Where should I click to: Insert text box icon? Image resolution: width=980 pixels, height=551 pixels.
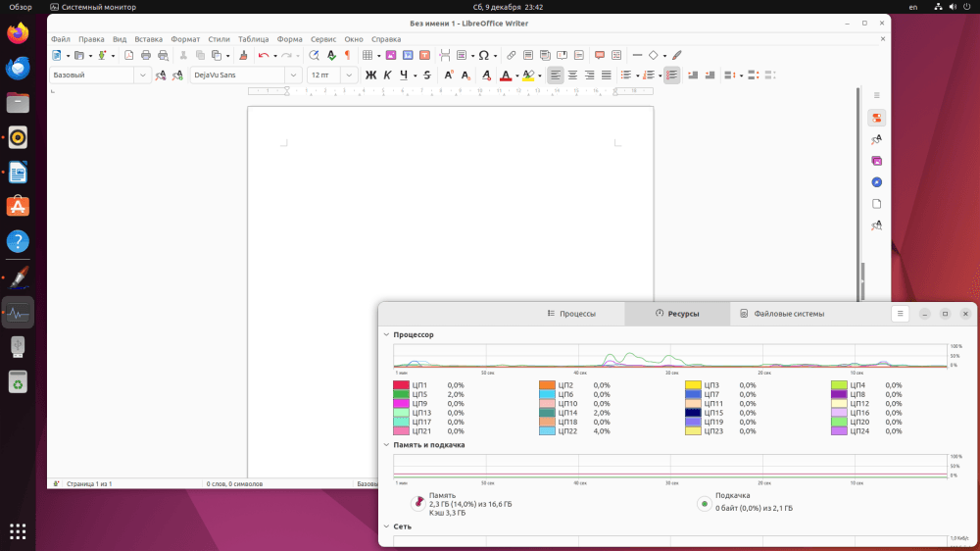click(x=424, y=55)
